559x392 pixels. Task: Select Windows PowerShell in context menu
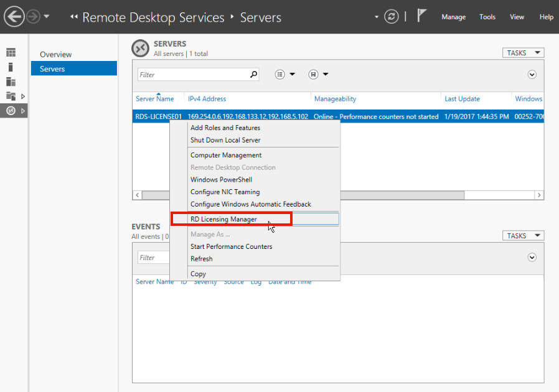pos(221,180)
